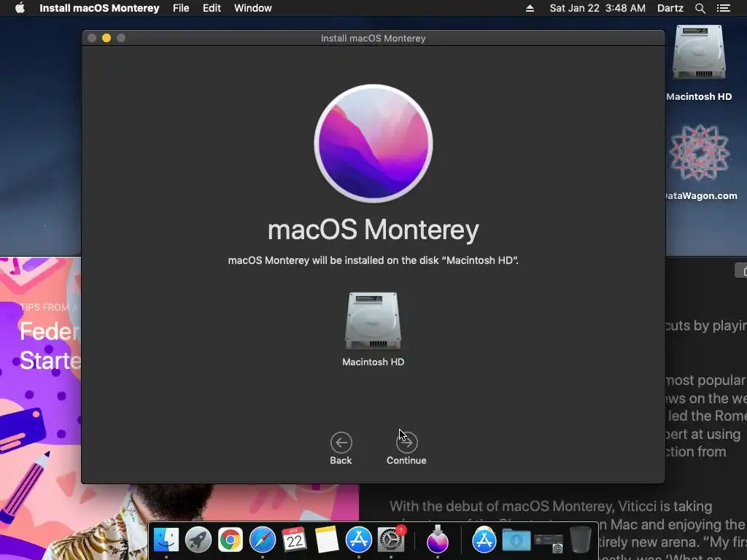Open Notes from the Dock

coord(326,540)
